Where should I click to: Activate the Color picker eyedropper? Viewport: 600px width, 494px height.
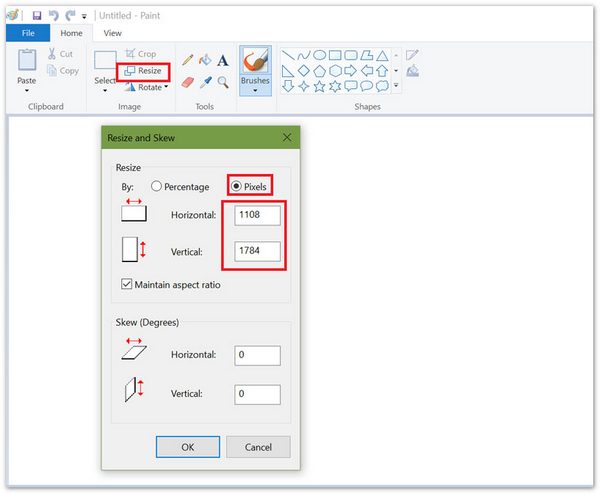[205, 82]
